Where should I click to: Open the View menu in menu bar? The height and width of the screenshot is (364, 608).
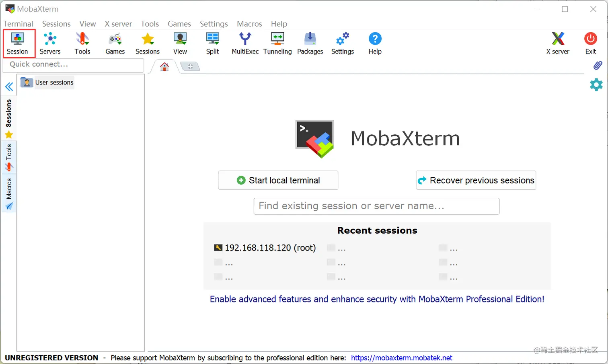coord(88,24)
